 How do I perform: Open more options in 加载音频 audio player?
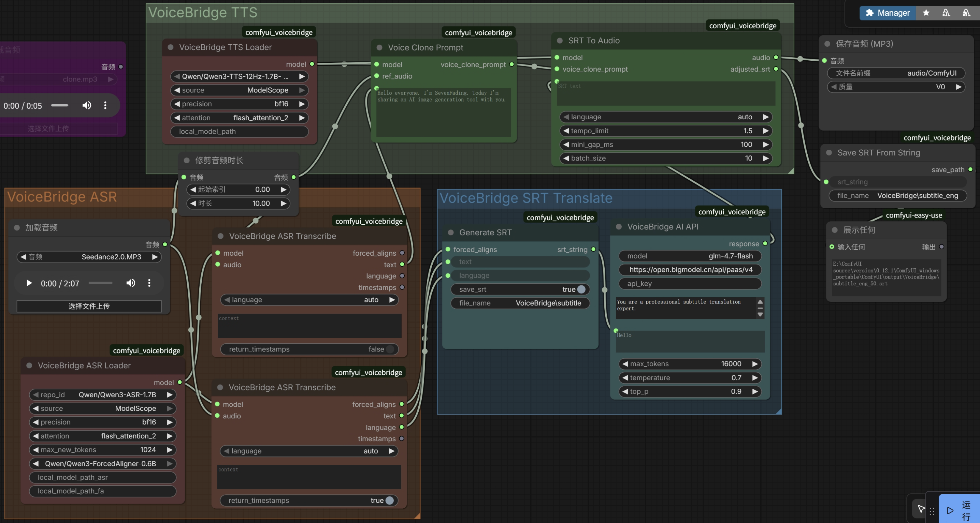(149, 283)
